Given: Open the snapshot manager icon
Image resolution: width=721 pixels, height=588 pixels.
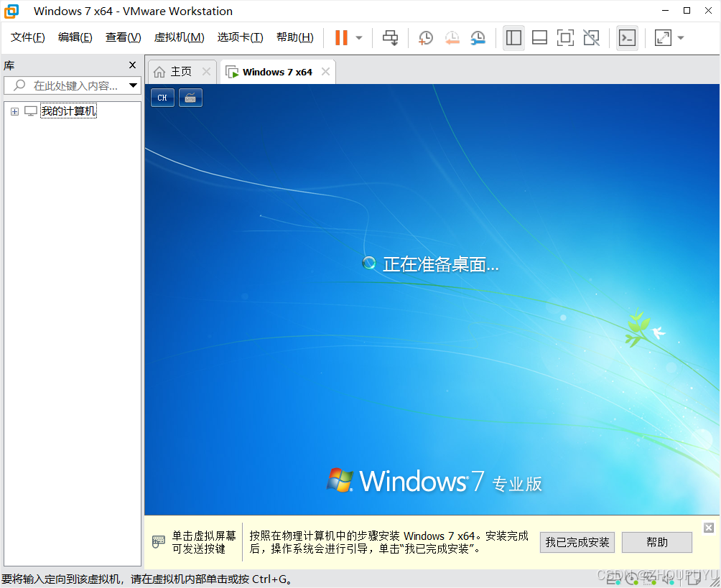Looking at the screenshot, I should [478, 38].
